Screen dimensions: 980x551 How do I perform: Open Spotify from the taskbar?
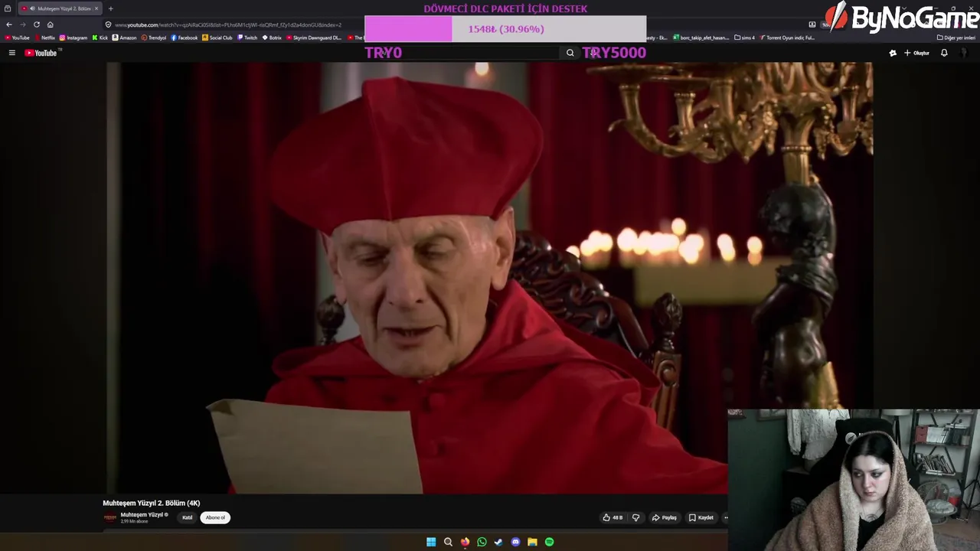click(549, 542)
